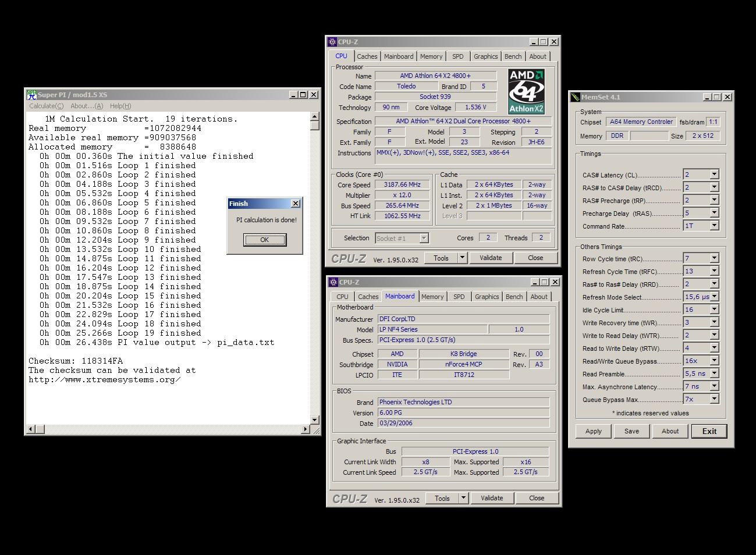Click Validate in the top CPU-Z window
The image size is (756, 555).
[491, 258]
